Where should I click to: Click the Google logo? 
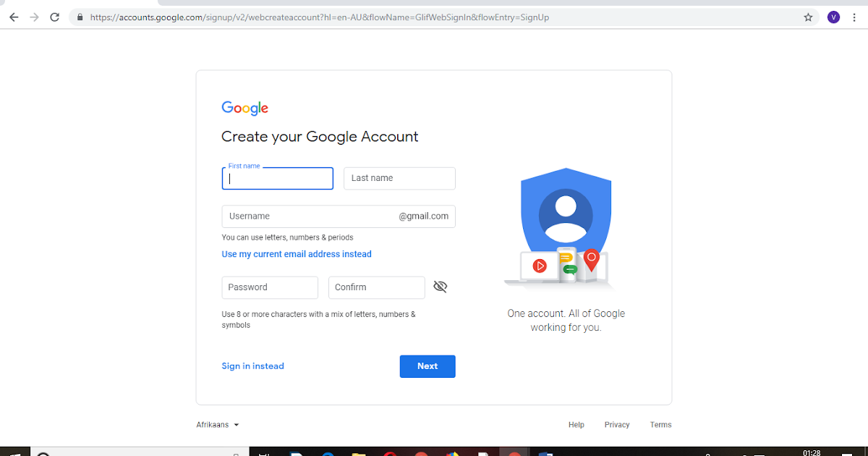pos(244,109)
